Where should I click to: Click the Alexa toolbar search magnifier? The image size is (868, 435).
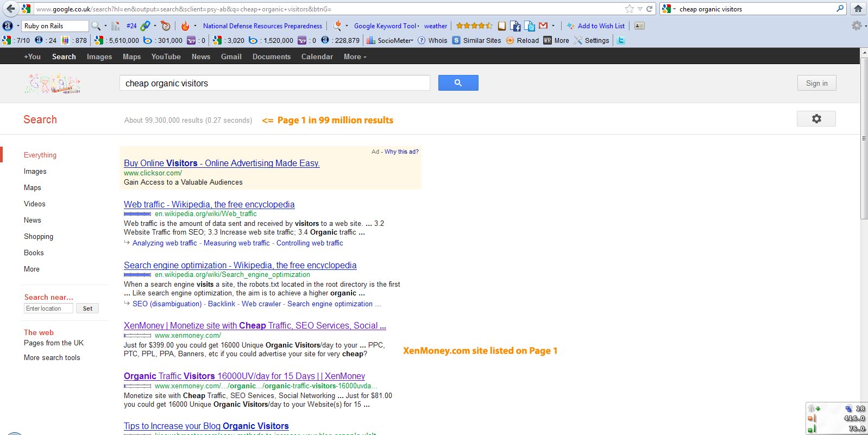click(x=96, y=26)
